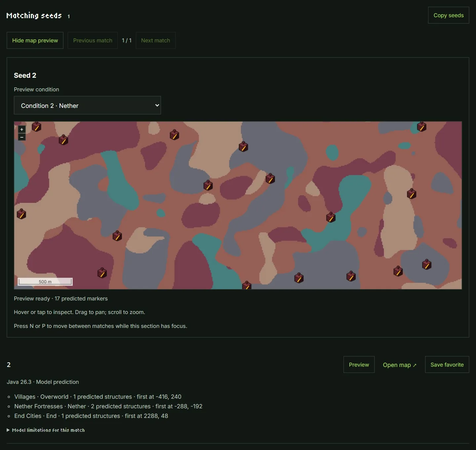Copy seeds to clipboard
The image size is (476, 450).
(449, 15)
